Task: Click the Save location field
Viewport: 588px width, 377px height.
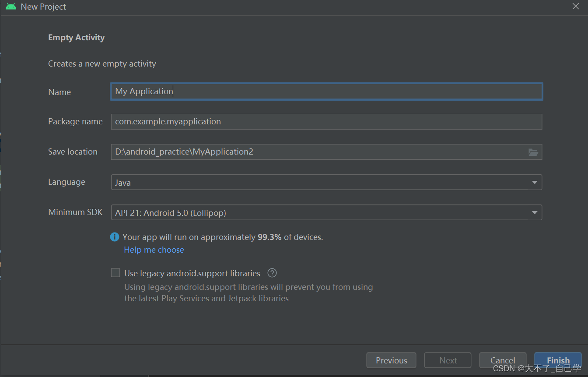Action: coord(306,152)
